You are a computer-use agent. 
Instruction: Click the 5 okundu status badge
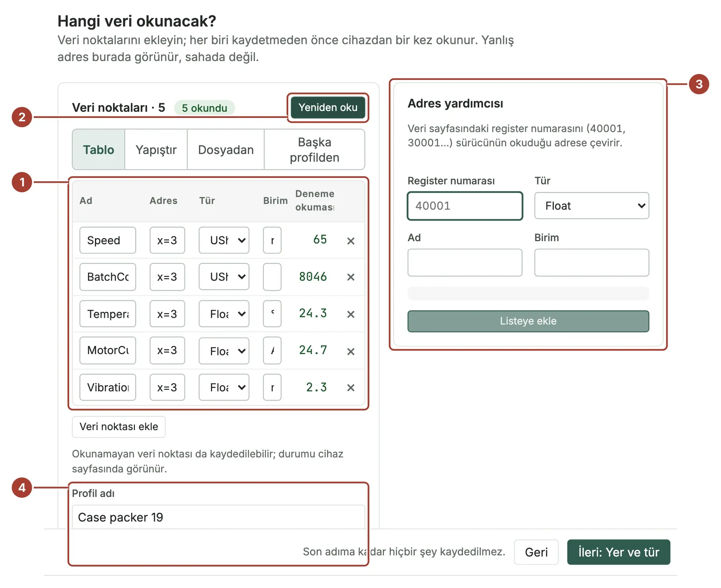pos(204,108)
